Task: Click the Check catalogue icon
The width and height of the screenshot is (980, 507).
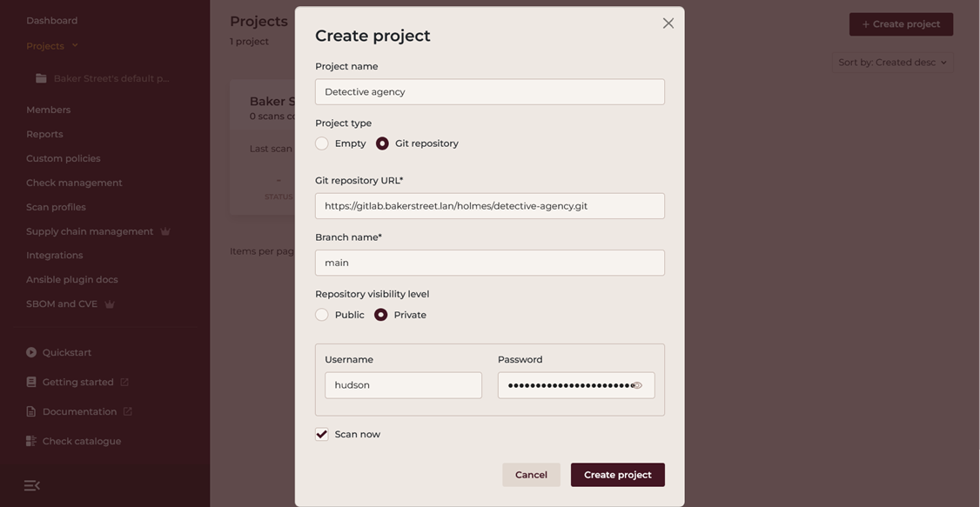Action: tap(31, 441)
